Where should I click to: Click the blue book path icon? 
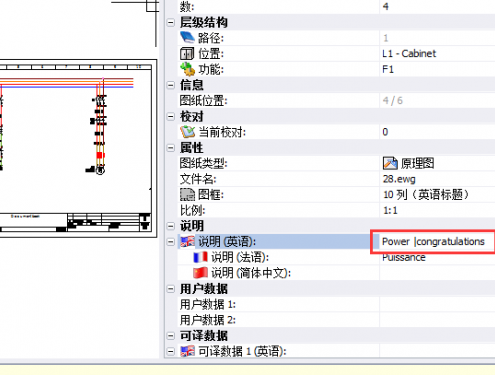tap(187, 38)
